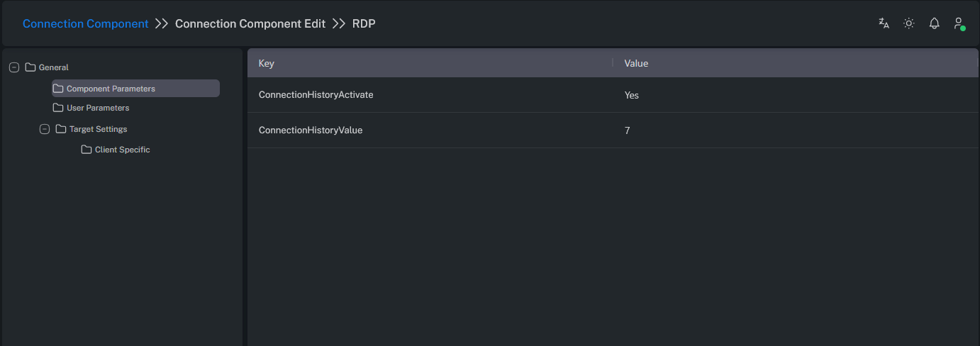Click the User Parameters folder icon
This screenshot has width=980, height=346.
tap(58, 108)
